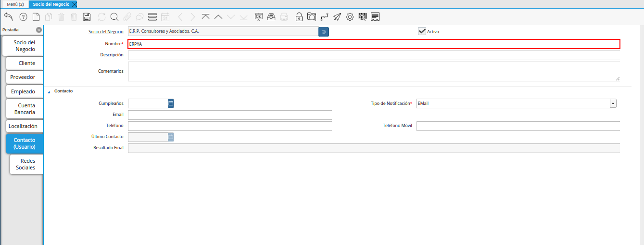
Task: Click the last toolbar export sheet icon
Action: click(375, 17)
